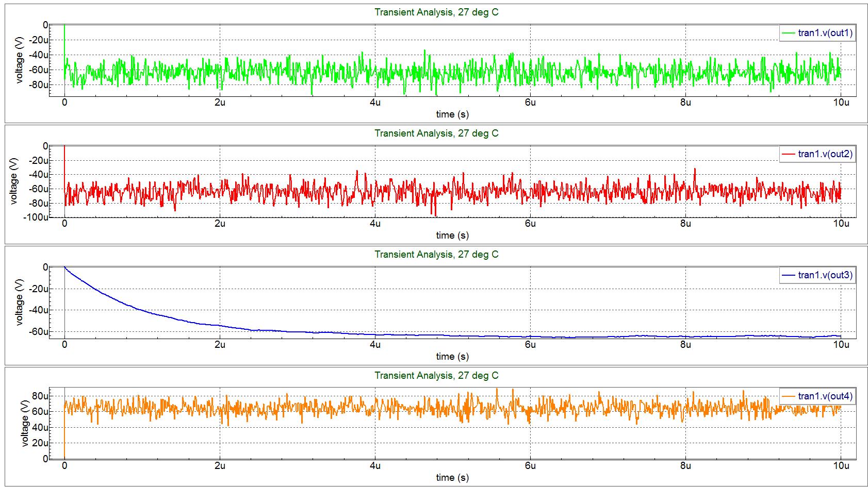Select the tran1.v(out4) legend label
The height and width of the screenshot is (487, 868).
825,396
